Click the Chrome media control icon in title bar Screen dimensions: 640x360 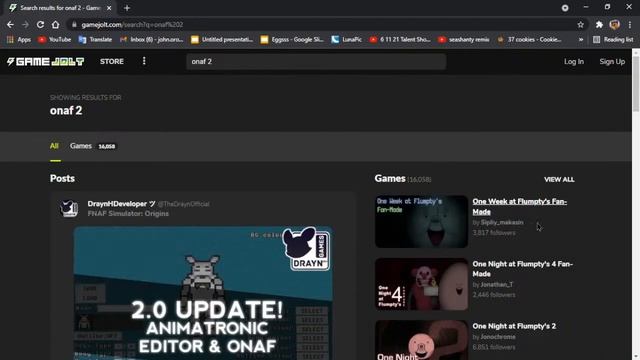565,8
